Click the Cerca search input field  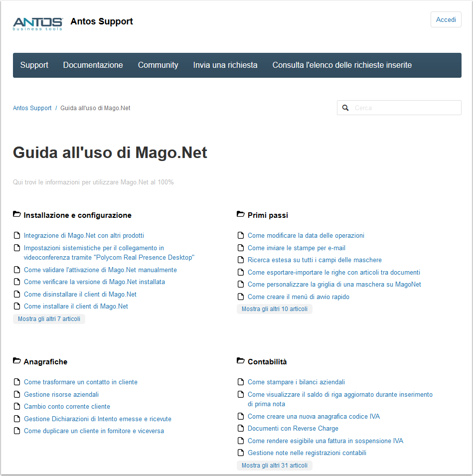tap(399, 108)
